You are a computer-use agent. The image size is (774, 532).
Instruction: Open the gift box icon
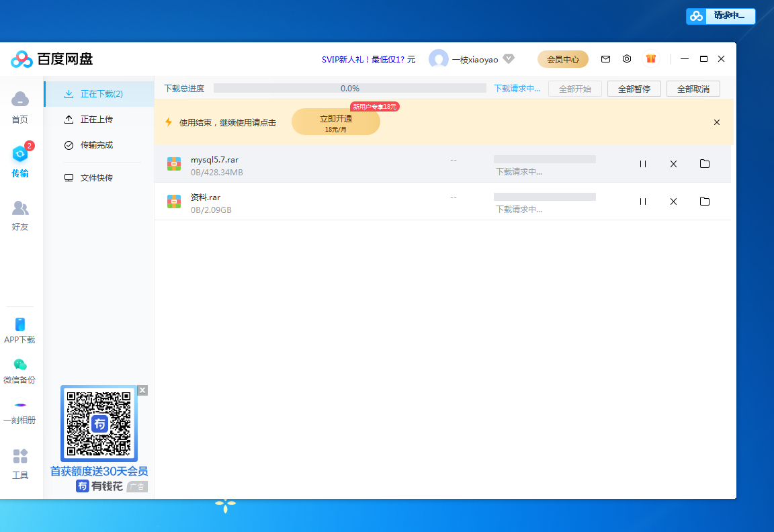pos(651,58)
